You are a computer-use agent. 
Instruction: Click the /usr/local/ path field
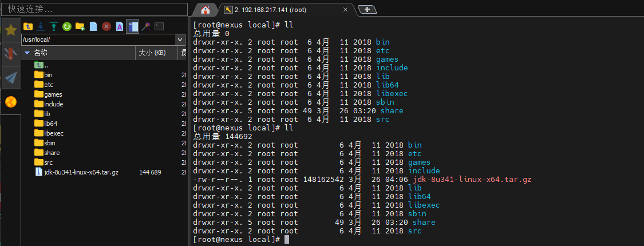click(x=98, y=40)
